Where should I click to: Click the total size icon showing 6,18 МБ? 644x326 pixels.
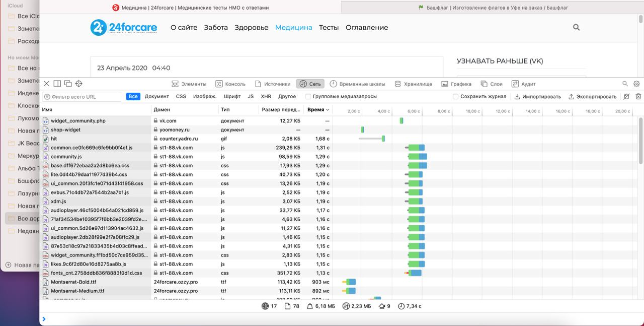tap(310, 306)
